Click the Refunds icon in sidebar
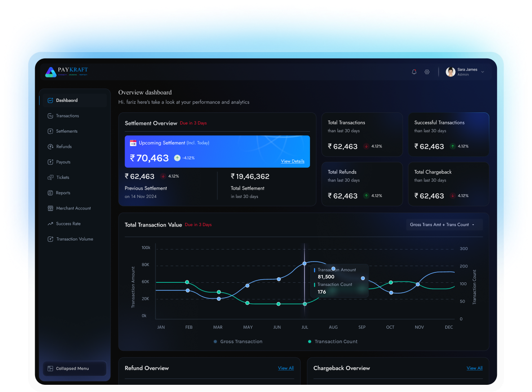The image size is (532, 392). click(x=51, y=147)
